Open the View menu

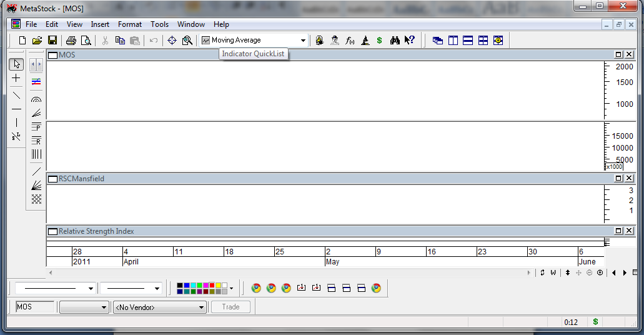pos(75,24)
